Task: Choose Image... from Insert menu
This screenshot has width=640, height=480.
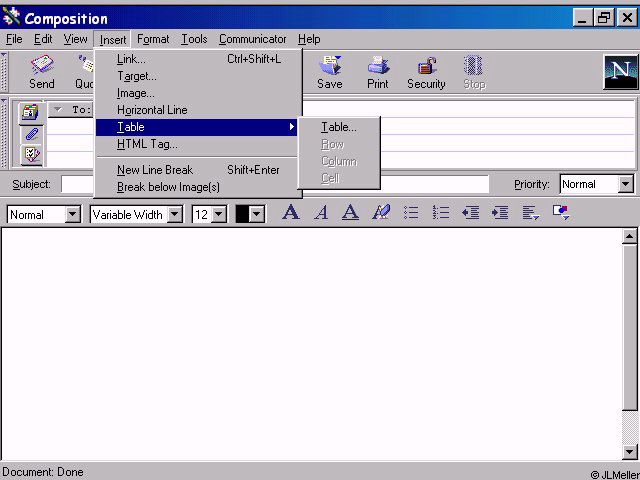Action: [198, 93]
